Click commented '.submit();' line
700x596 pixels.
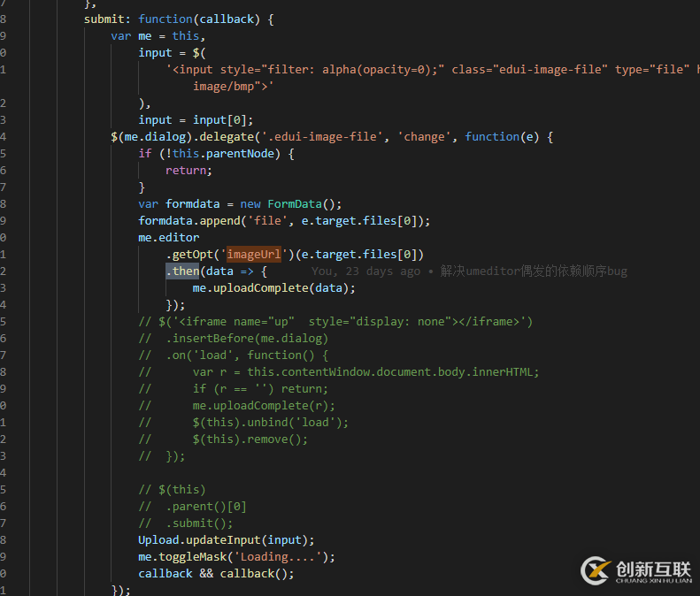pyautogui.click(x=186, y=523)
